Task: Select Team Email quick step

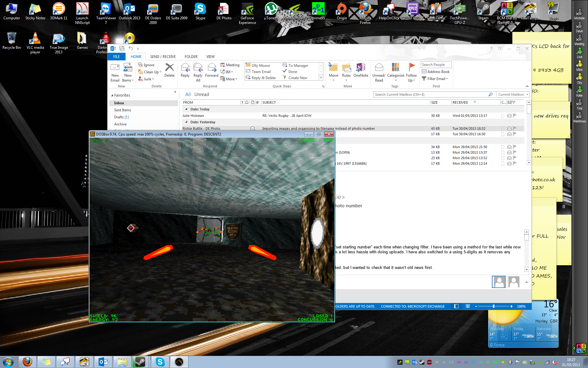Action: point(258,72)
